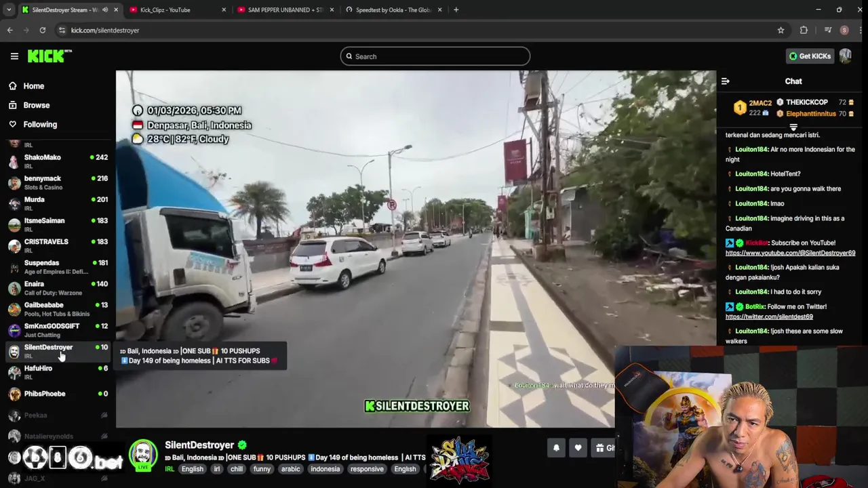The image size is (868, 488).
Task: Click BotRix username in chat
Action: point(755,306)
